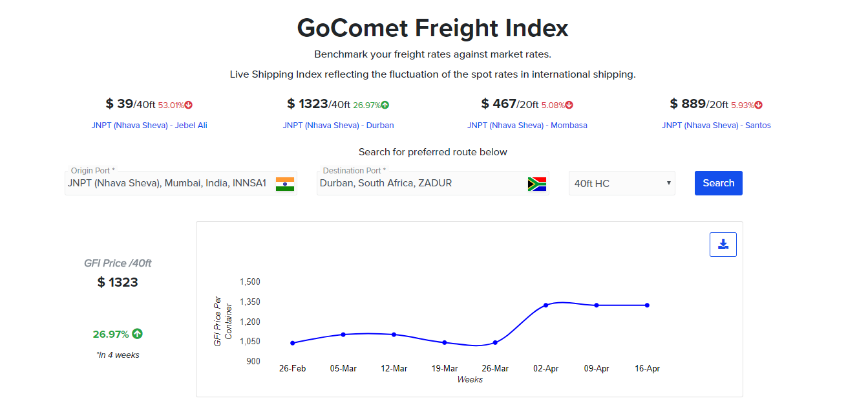Image resolution: width=868 pixels, height=407 pixels.
Task: Open the JNPT (Nhava Sheva) - Santos route
Action: (x=716, y=125)
